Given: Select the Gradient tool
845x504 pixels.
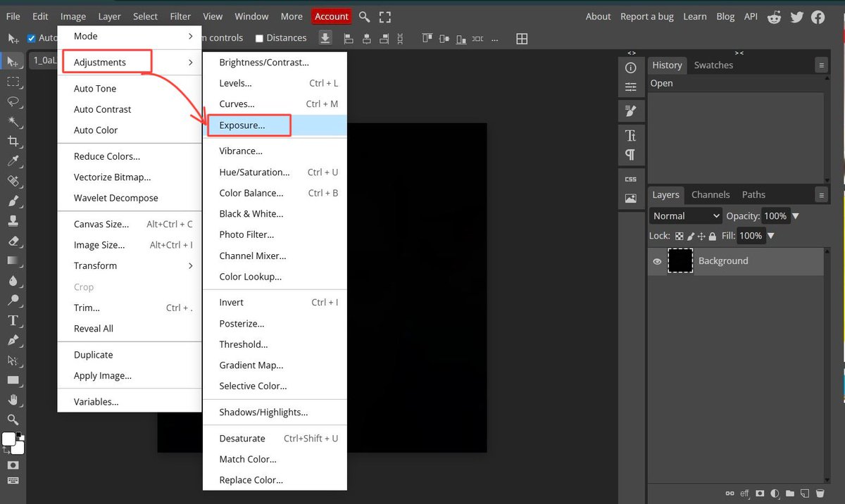Looking at the screenshot, I should coord(13,260).
